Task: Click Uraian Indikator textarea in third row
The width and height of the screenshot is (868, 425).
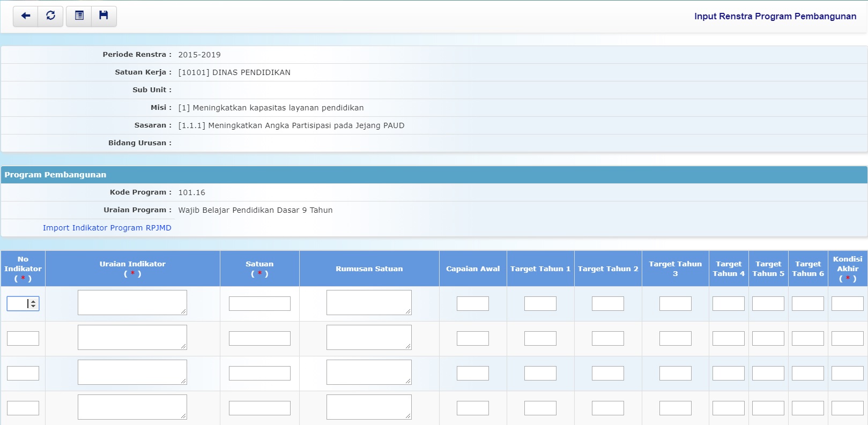Action: pyautogui.click(x=132, y=372)
